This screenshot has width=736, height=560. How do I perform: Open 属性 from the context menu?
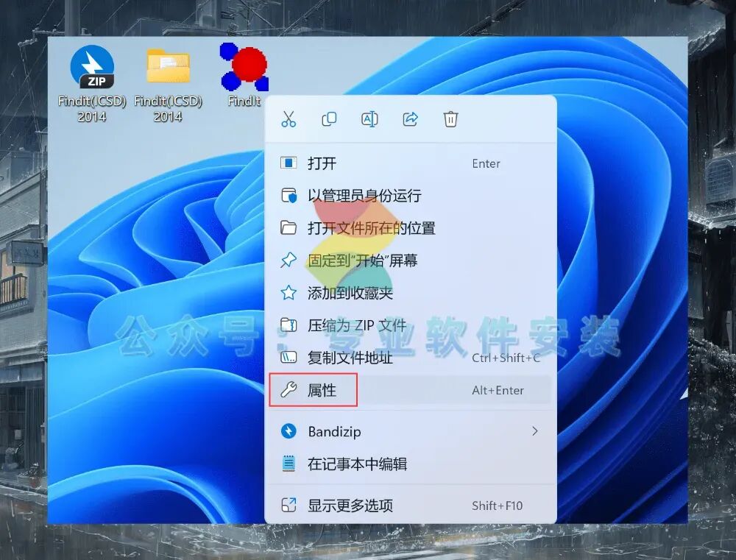click(411, 390)
